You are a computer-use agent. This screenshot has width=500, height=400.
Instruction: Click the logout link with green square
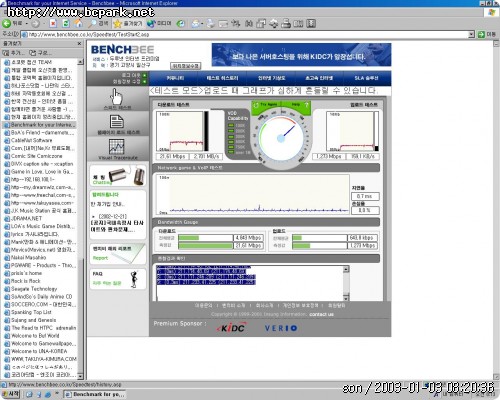[134, 75]
